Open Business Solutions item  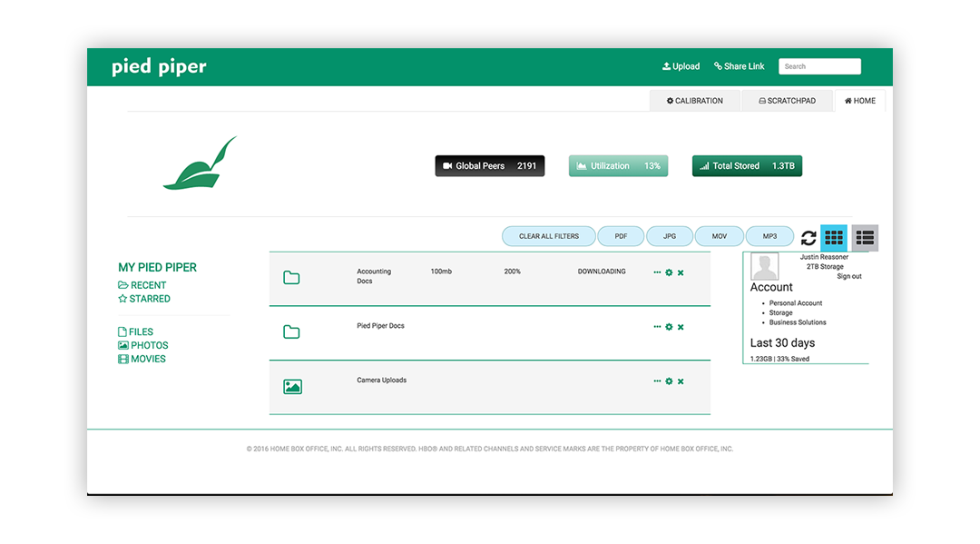click(798, 322)
